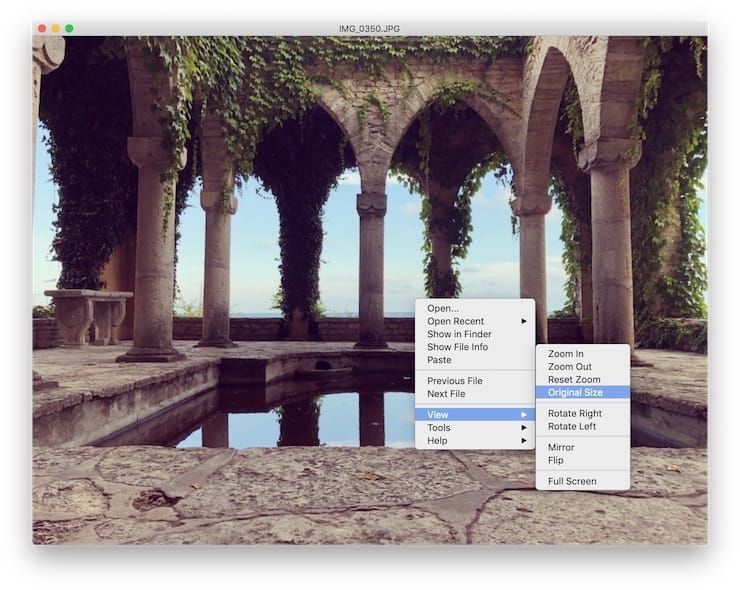Maximize the window with the green button

[69, 28]
